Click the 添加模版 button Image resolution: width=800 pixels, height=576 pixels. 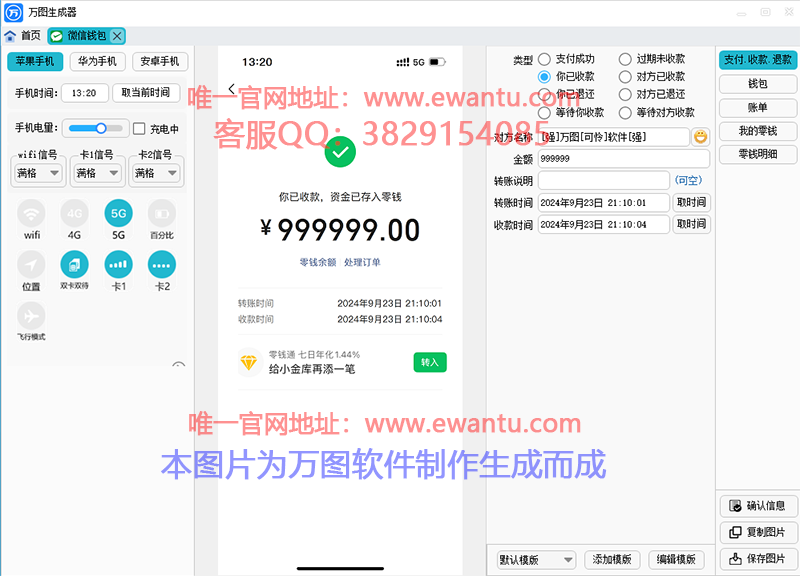[612, 560]
